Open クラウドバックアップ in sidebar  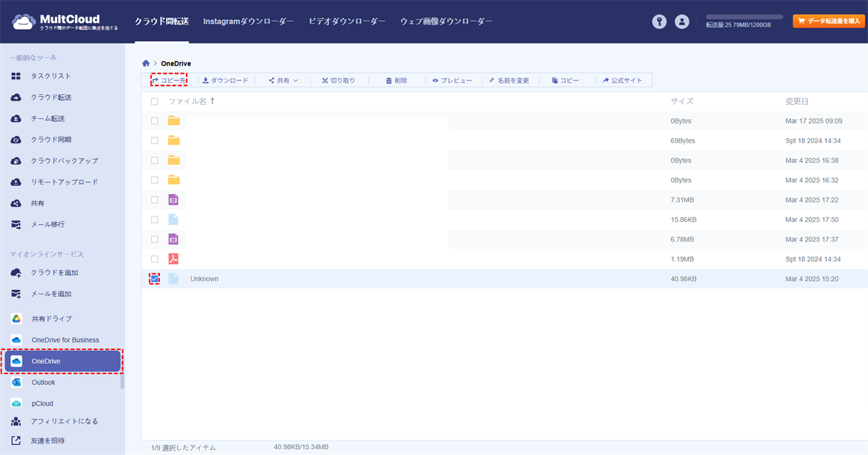tap(62, 161)
